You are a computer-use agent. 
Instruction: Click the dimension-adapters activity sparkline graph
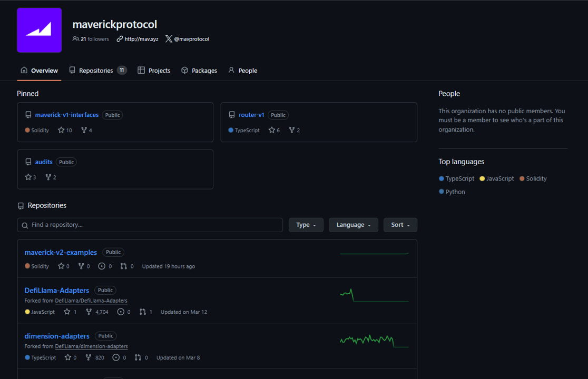[374, 341]
